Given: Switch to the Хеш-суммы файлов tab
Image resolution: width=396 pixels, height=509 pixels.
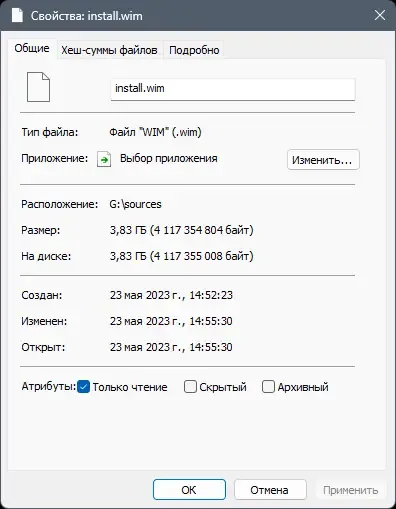Looking at the screenshot, I should click(x=109, y=50).
